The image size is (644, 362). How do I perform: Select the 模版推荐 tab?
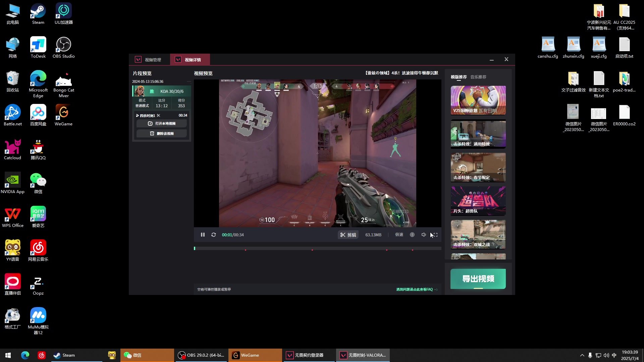coord(459,77)
